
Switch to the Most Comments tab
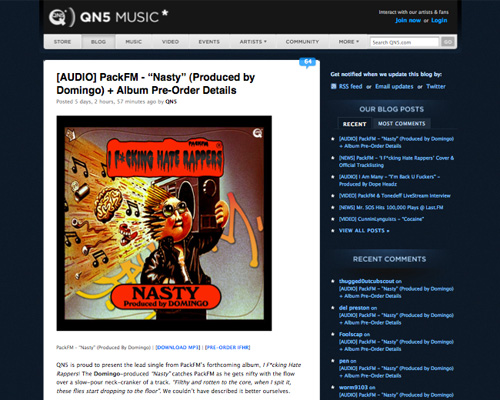point(402,124)
